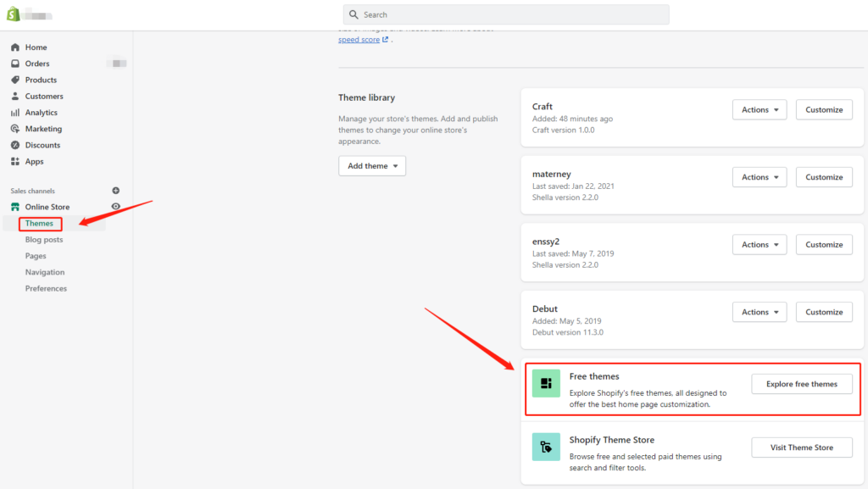This screenshot has height=489, width=868.
Task: Select Customers in the sidebar
Action: click(44, 97)
